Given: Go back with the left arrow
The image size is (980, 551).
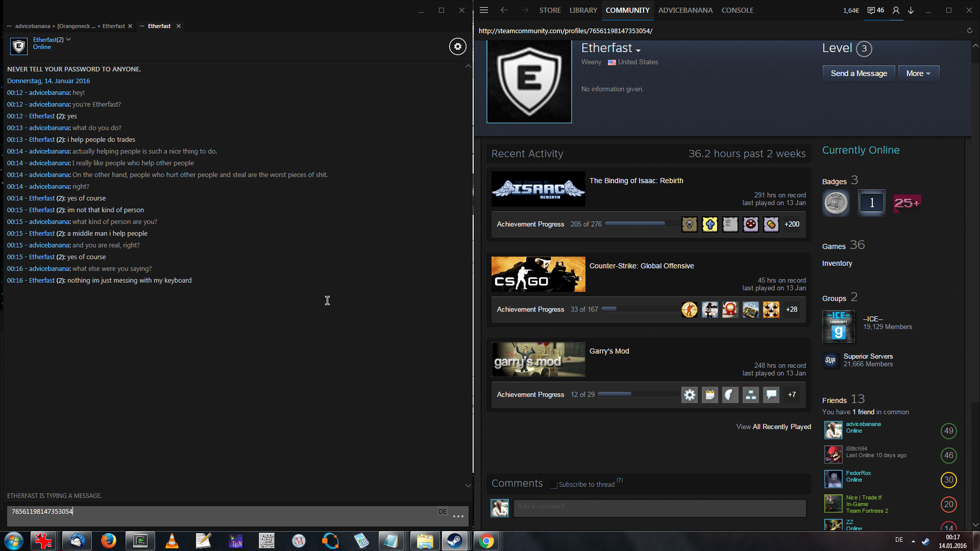Looking at the screenshot, I should [504, 10].
